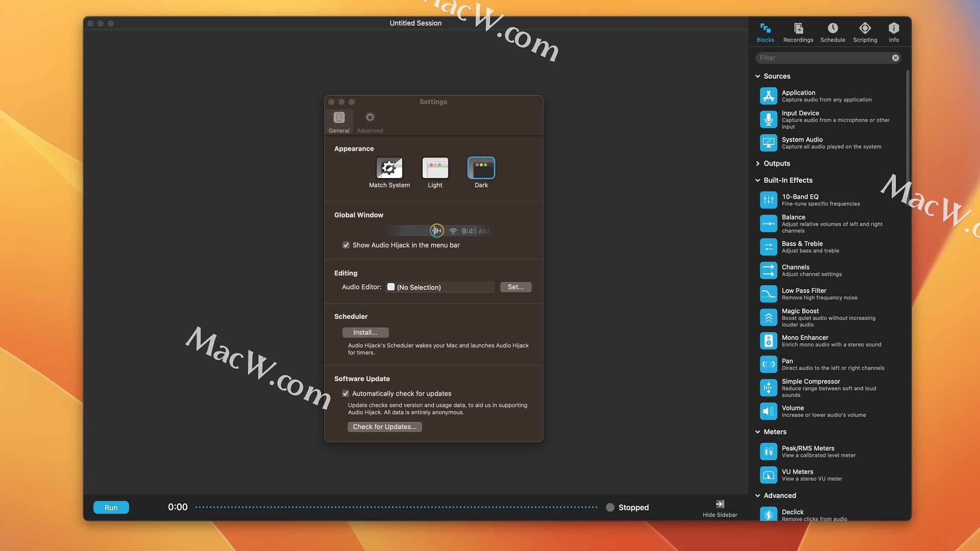Select the Declick block icon

pyautogui.click(x=768, y=514)
